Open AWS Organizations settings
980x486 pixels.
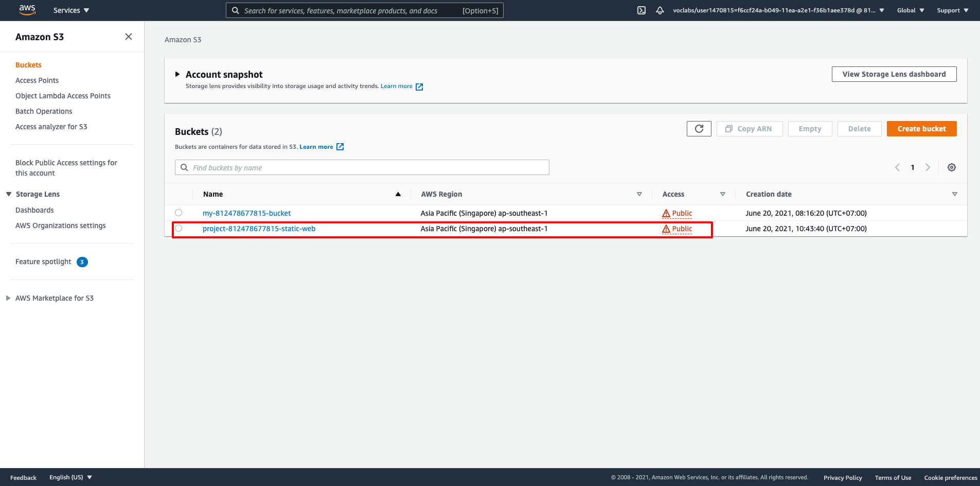pos(61,225)
